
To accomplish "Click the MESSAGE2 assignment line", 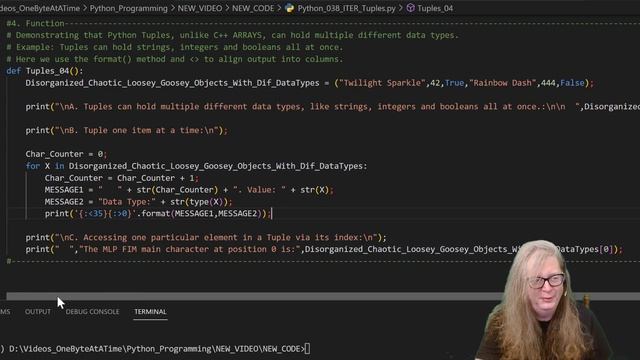I will (139, 202).
